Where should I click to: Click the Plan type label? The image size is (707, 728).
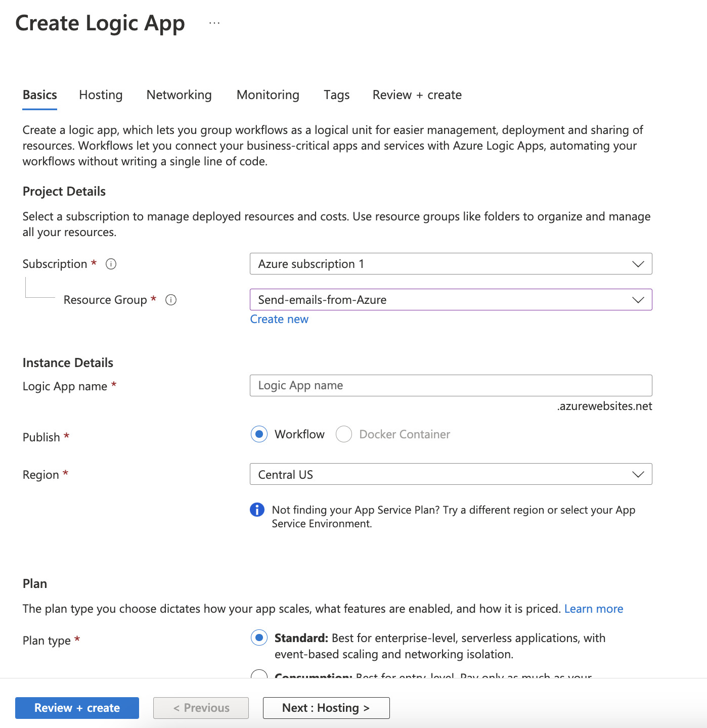point(47,641)
